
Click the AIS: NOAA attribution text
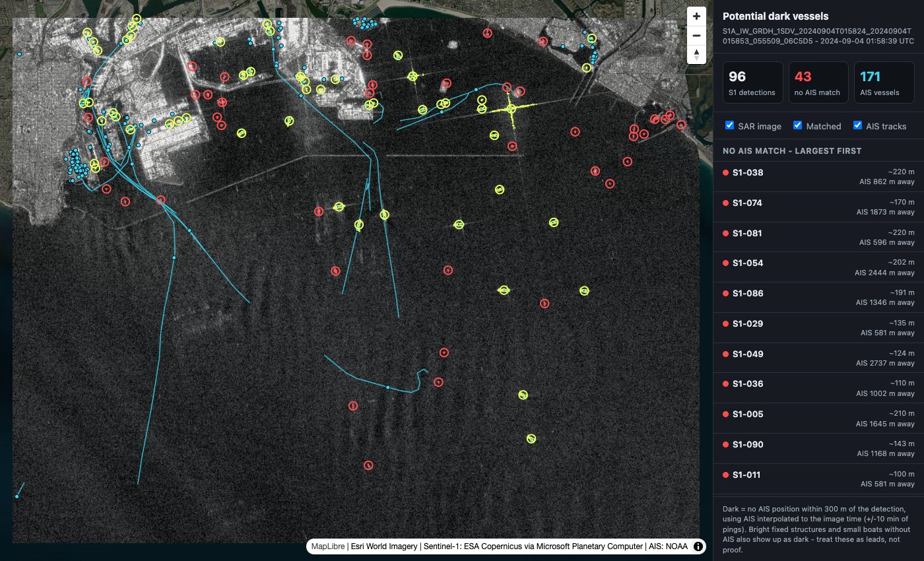click(x=669, y=546)
